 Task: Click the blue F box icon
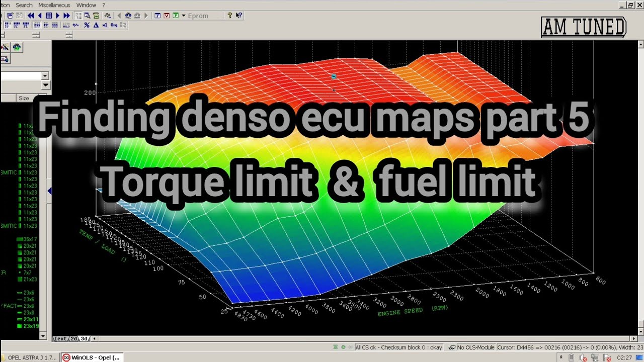click(x=157, y=16)
